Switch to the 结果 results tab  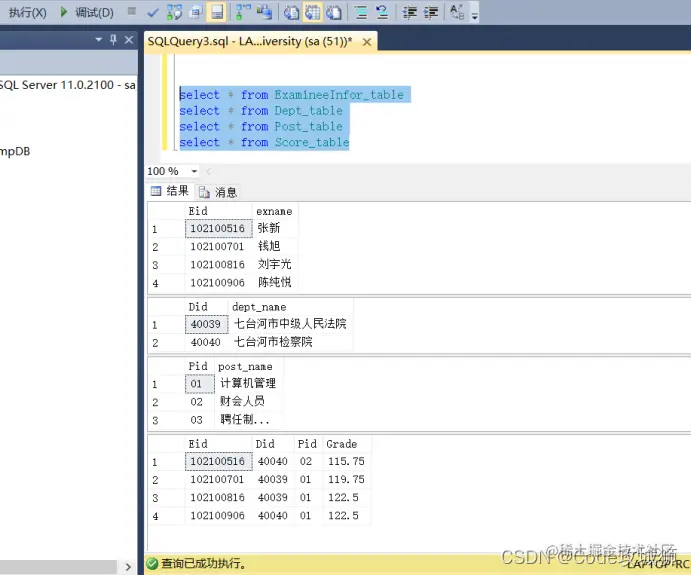(x=170, y=191)
